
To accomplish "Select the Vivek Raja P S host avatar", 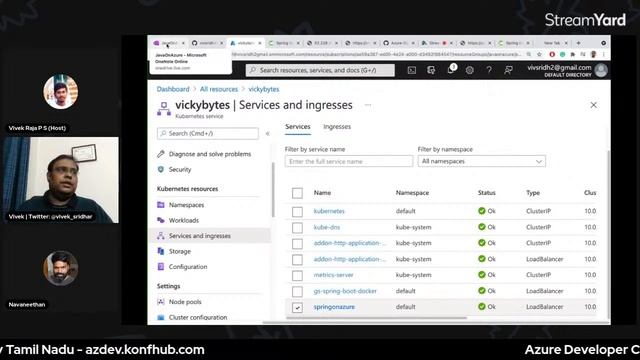I will pyautogui.click(x=61, y=91).
